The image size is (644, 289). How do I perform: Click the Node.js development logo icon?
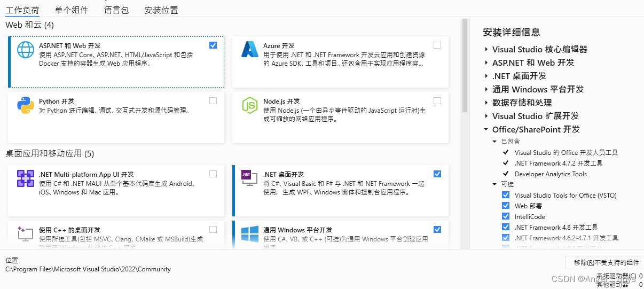pos(250,105)
